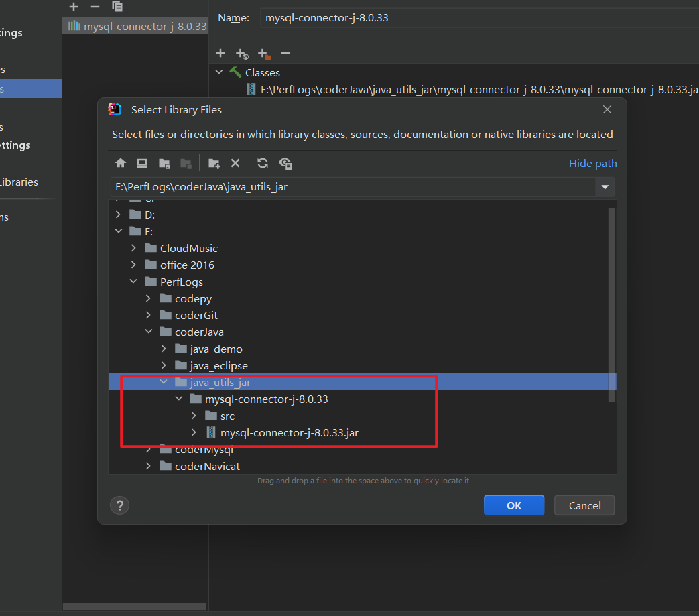
Task: Click the New Directory icon
Action: coord(214,164)
